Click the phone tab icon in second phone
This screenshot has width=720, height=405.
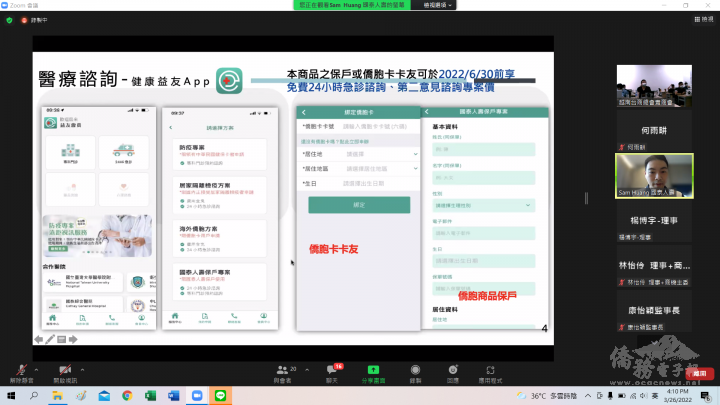coord(234,318)
